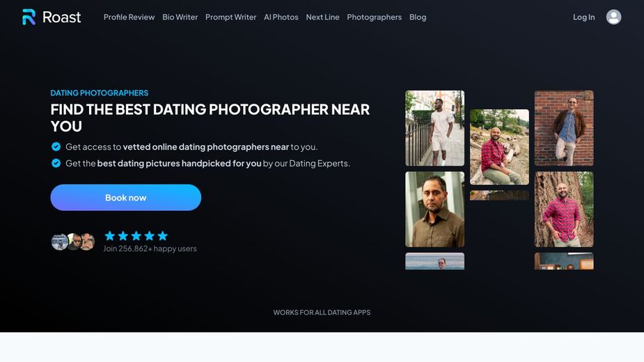Open the Bio Writer page
This screenshot has height=362, width=644.
pos(180,17)
